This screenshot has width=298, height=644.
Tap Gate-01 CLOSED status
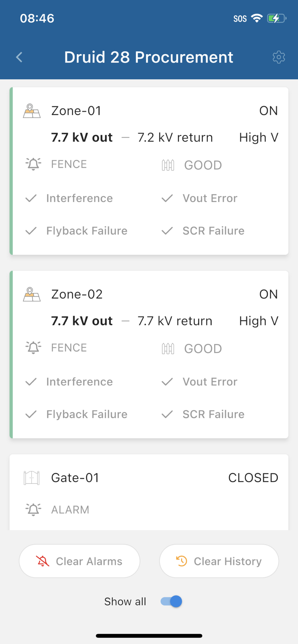(253, 478)
